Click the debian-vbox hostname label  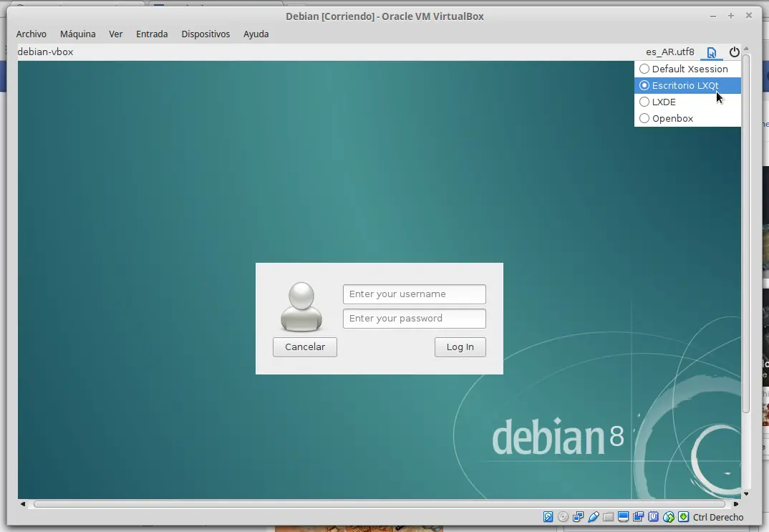coord(45,52)
